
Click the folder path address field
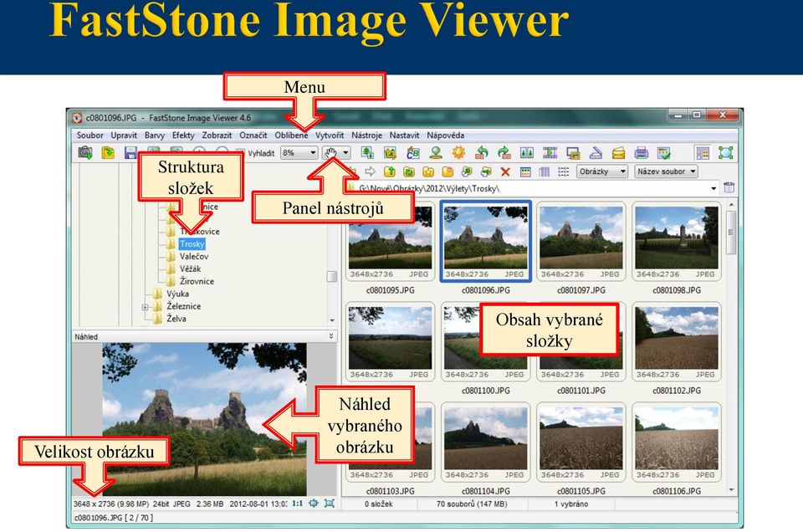pyautogui.click(x=533, y=188)
